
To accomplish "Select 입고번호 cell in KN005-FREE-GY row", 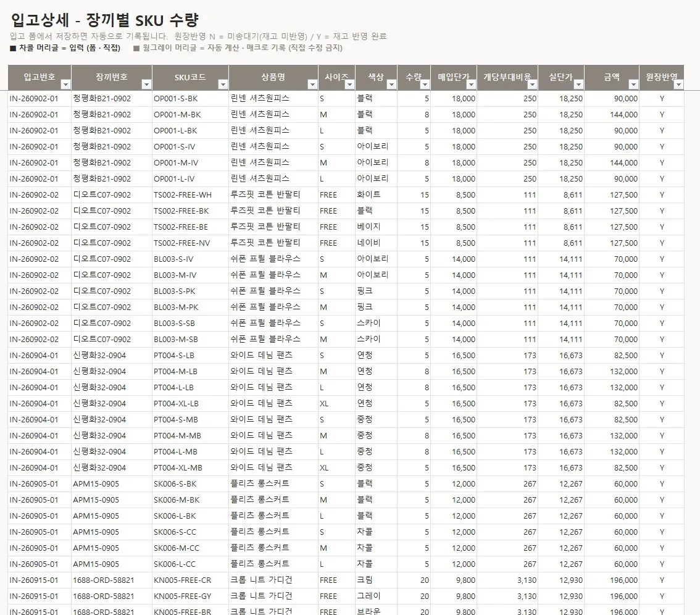I will pyautogui.click(x=40, y=597).
